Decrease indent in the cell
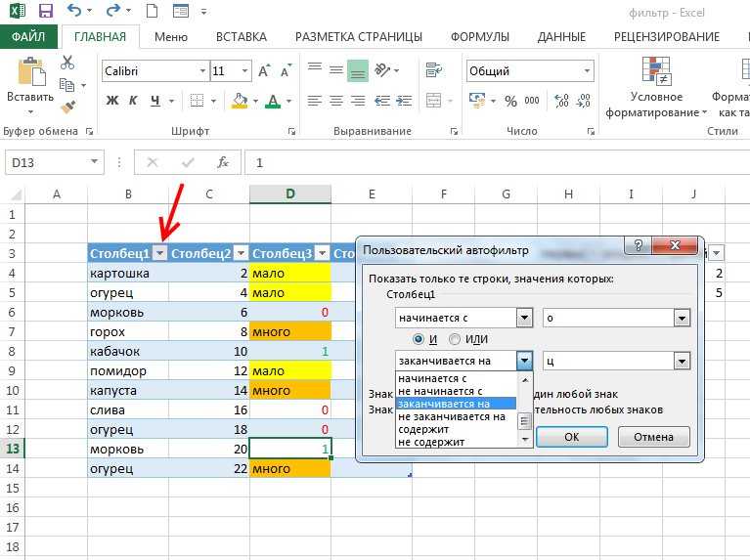Image resolution: width=750 pixels, height=560 pixels. [381, 101]
